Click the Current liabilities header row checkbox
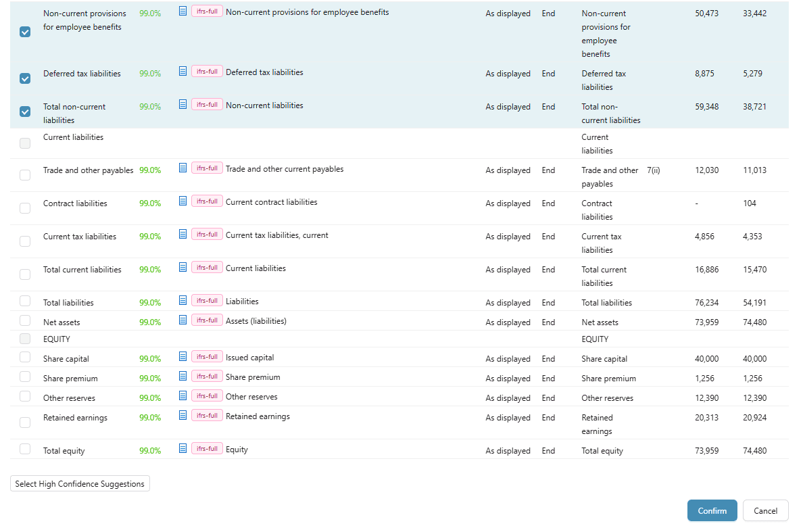This screenshot has height=532, width=803. (x=25, y=143)
